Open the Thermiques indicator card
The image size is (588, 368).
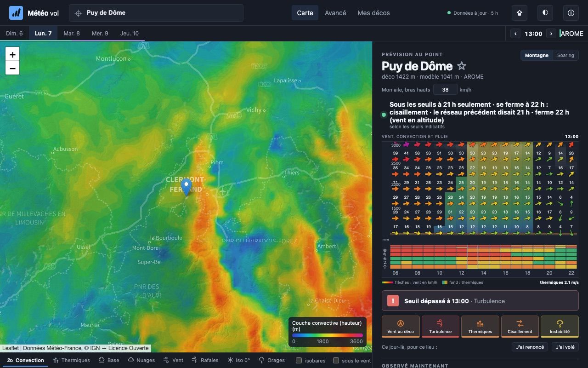(480, 327)
